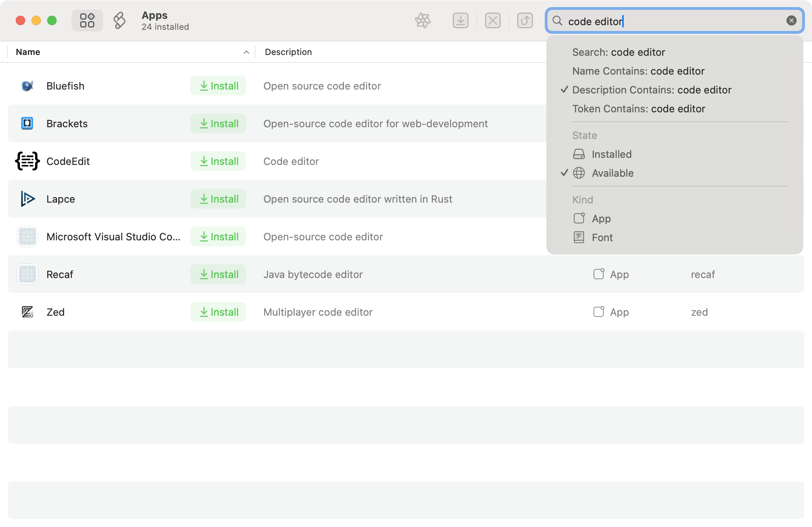Click the update toolbar icon
812x527 pixels.
(x=525, y=20)
